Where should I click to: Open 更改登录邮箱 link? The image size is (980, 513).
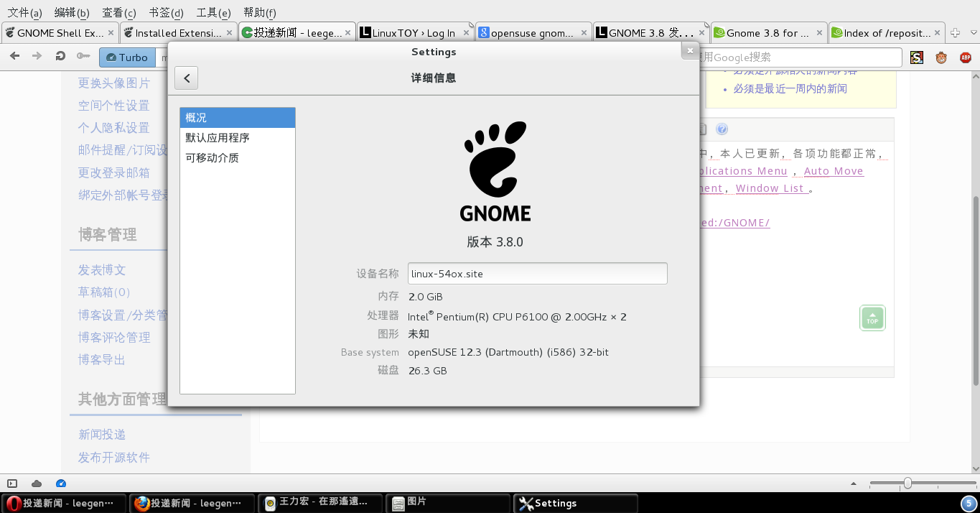114,172
